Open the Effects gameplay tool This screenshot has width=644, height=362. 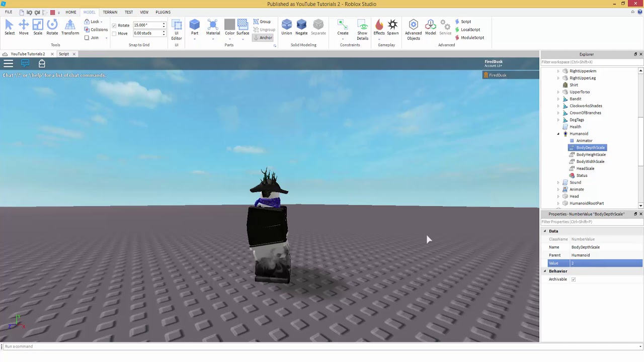[379, 28]
